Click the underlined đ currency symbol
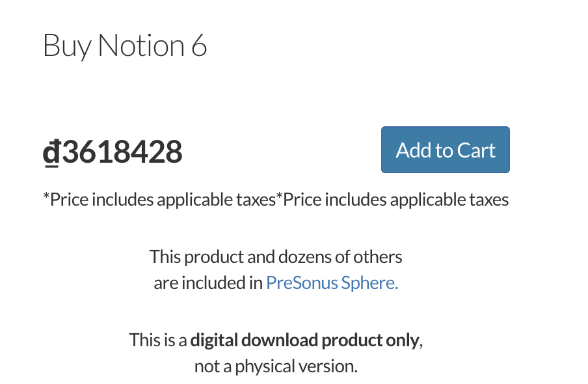Viewport: 588px width, 384px height. (x=51, y=152)
